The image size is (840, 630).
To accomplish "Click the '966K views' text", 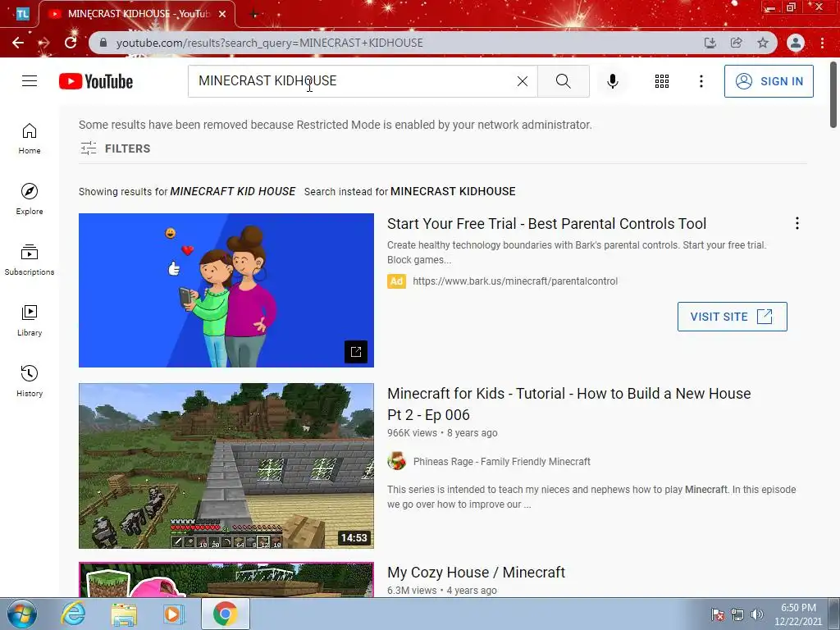I will click(x=412, y=433).
